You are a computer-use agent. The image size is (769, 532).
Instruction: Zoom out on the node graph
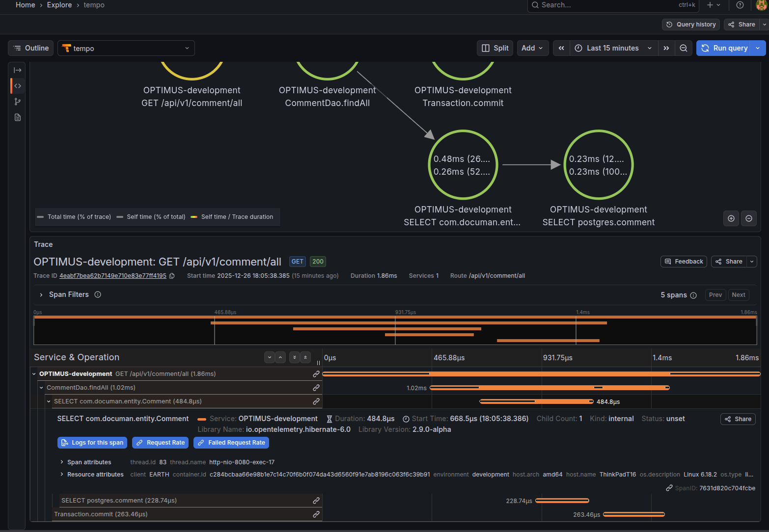(x=748, y=218)
